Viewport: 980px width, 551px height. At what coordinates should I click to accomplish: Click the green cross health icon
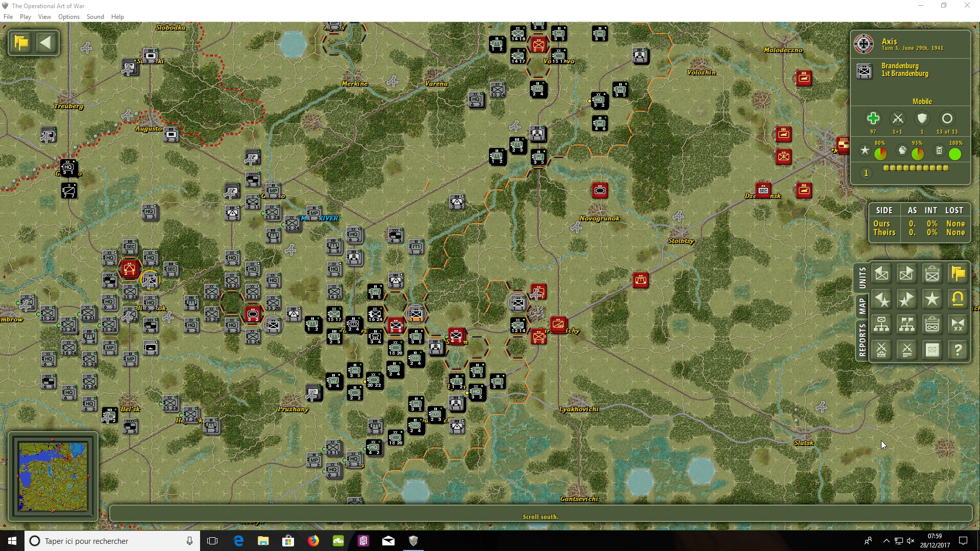click(873, 119)
